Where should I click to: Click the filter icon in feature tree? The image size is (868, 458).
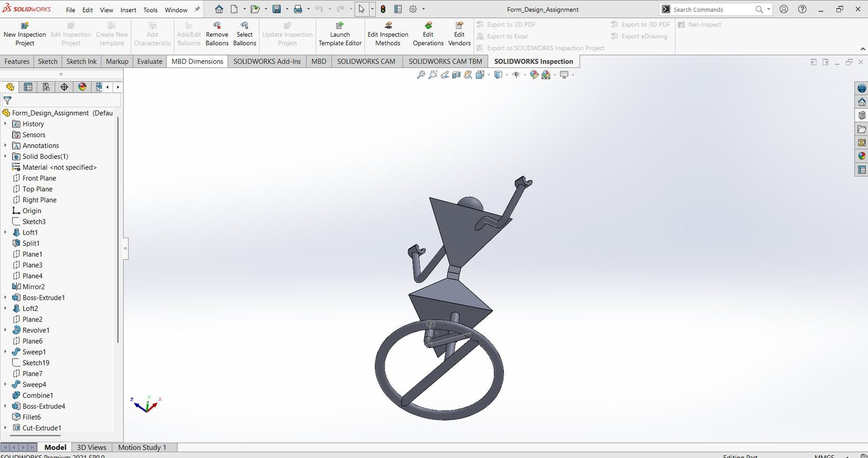(8, 100)
